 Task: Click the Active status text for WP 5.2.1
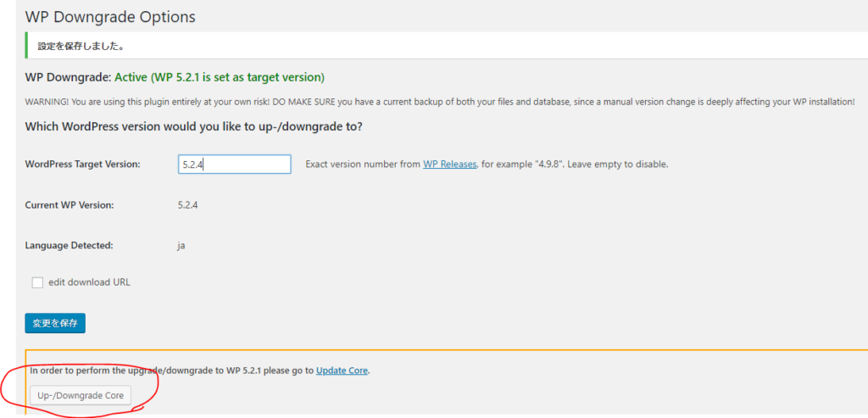pyautogui.click(x=220, y=77)
